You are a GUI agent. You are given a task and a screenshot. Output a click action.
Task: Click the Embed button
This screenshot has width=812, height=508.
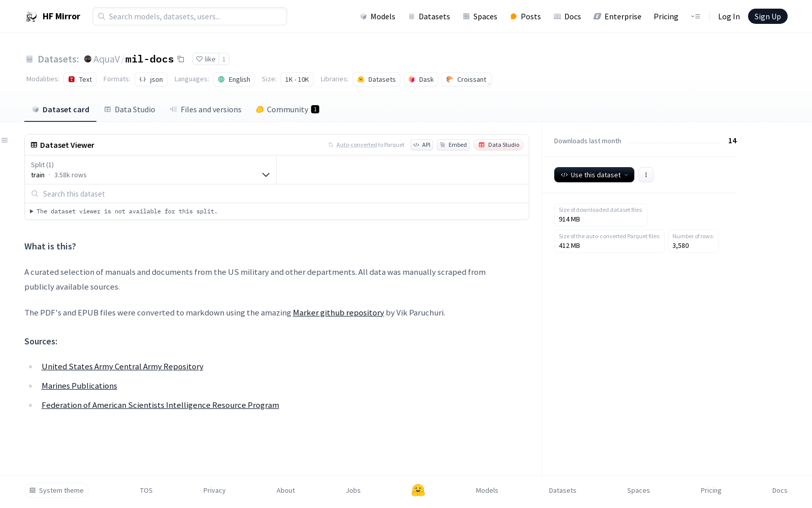click(453, 145)
